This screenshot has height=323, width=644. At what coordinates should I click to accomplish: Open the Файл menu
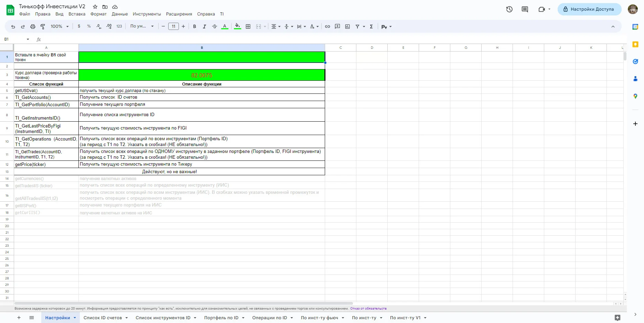[24, 14]
